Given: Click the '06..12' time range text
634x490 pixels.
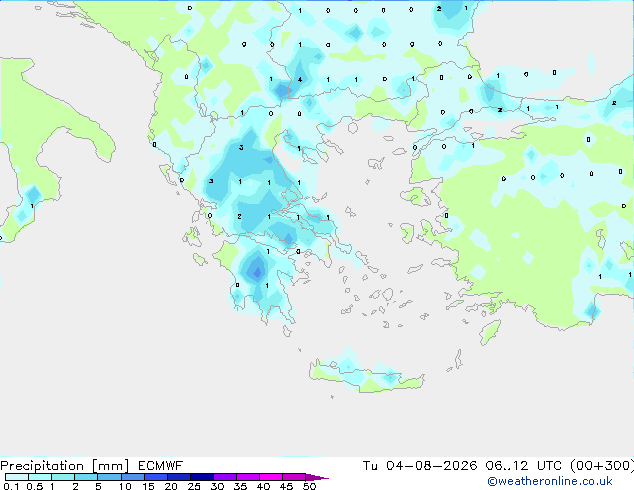Looking at the screenshot, I should point(506,466).
